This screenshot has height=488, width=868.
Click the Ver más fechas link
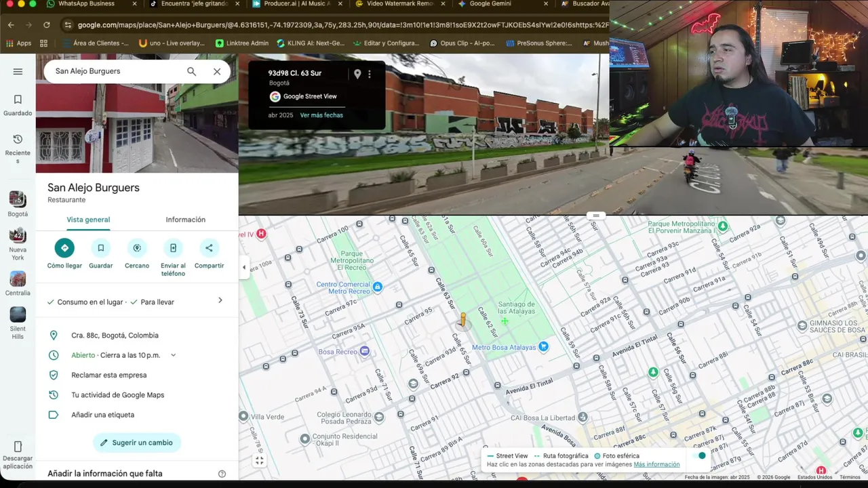click(x=321, y=115)
